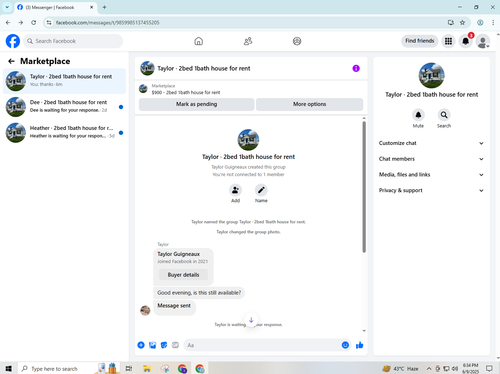Open Taylor conversation in Marketplace list
Viewport: 500px width, 374px height.
pyautogui.click(x=64, y=81)
